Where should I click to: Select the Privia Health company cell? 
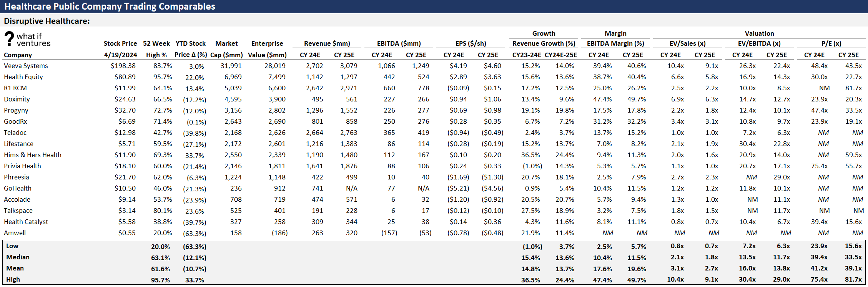tap(22, 166)
